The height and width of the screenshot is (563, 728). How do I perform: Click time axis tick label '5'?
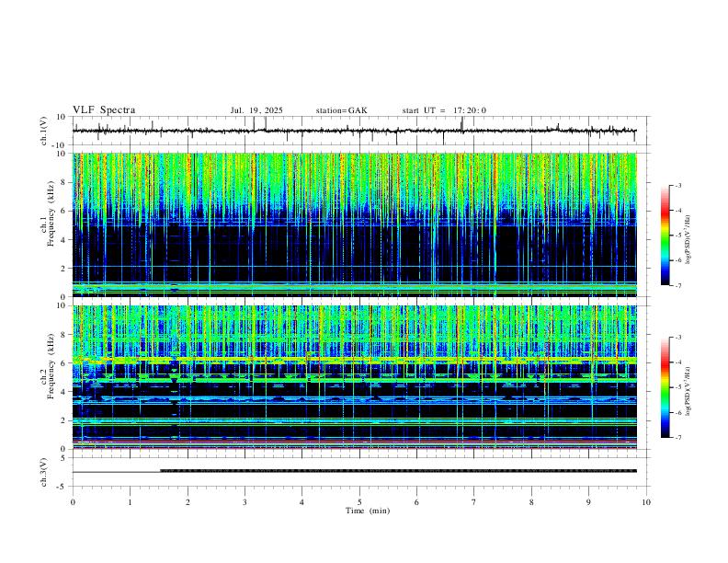click(359, 502)
